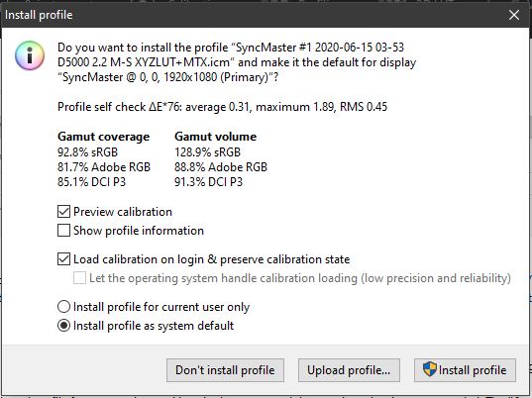Click the Gamut coverage heading
The width and height of the screenshot is (532, 398).
(x=103, y=137)
